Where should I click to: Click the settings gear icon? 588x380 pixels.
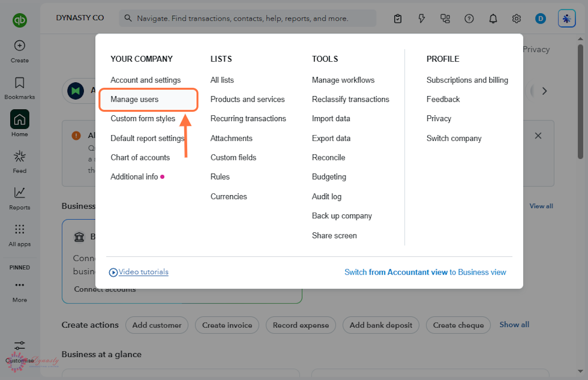point(516,19)
